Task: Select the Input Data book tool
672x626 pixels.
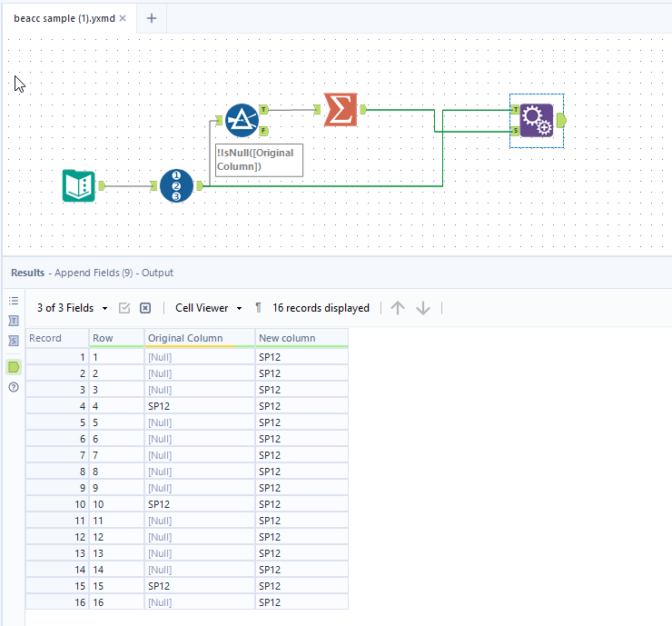Action: (x=78, y=185)
